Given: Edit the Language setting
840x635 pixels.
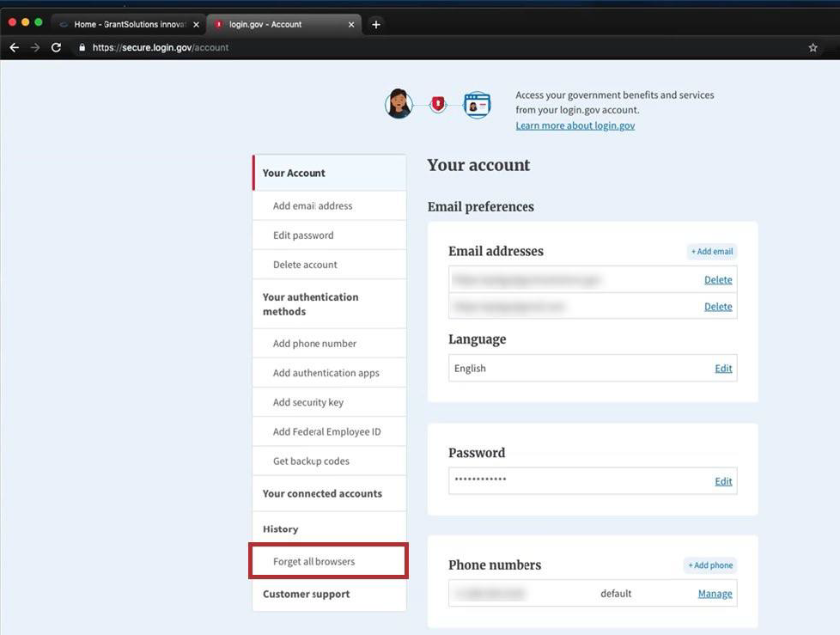Looking at the screenshot, I should point(722,368).
